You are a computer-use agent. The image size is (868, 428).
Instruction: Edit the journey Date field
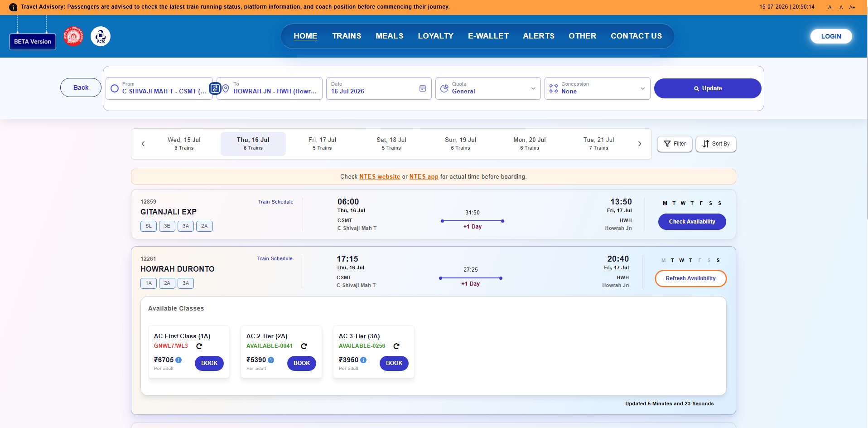pos(379,88)
